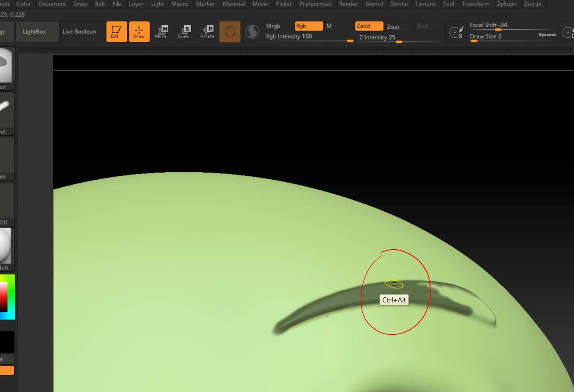The image size is (574, 392).
Task: Click the circular S icon beside Focal Shift
Action: (456, 32)
